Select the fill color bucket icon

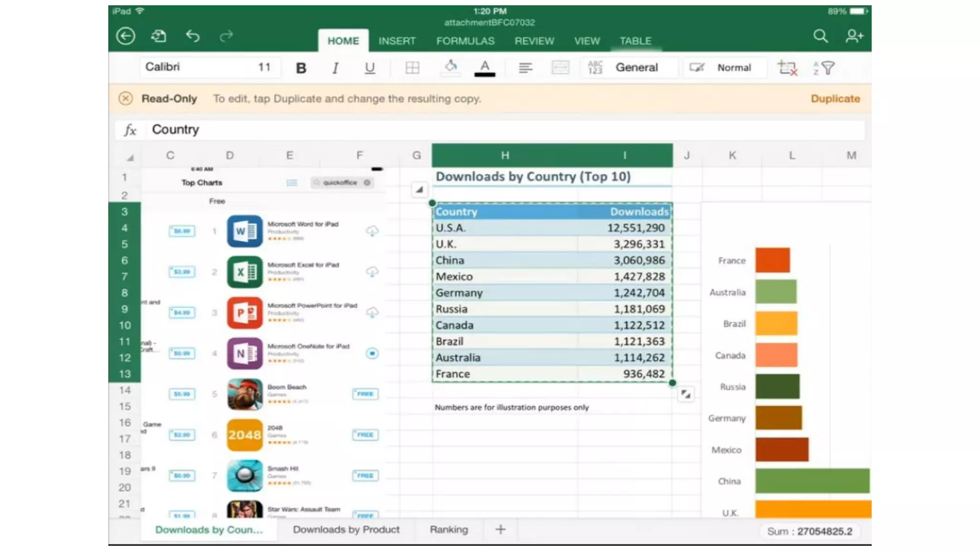click(x=450, y=67)
